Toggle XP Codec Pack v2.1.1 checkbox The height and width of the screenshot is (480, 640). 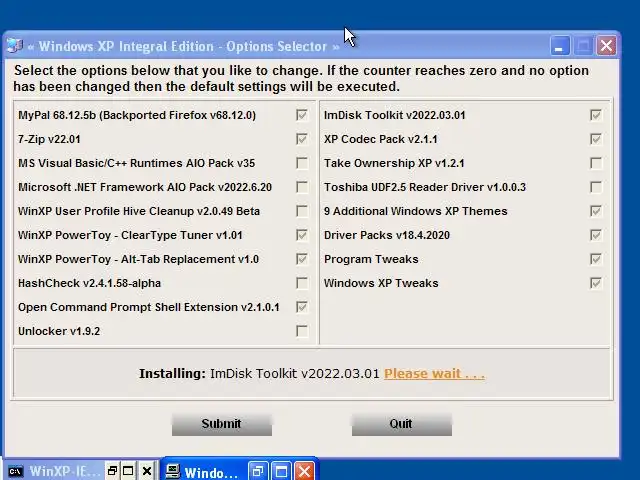click(x=596, y=139)
